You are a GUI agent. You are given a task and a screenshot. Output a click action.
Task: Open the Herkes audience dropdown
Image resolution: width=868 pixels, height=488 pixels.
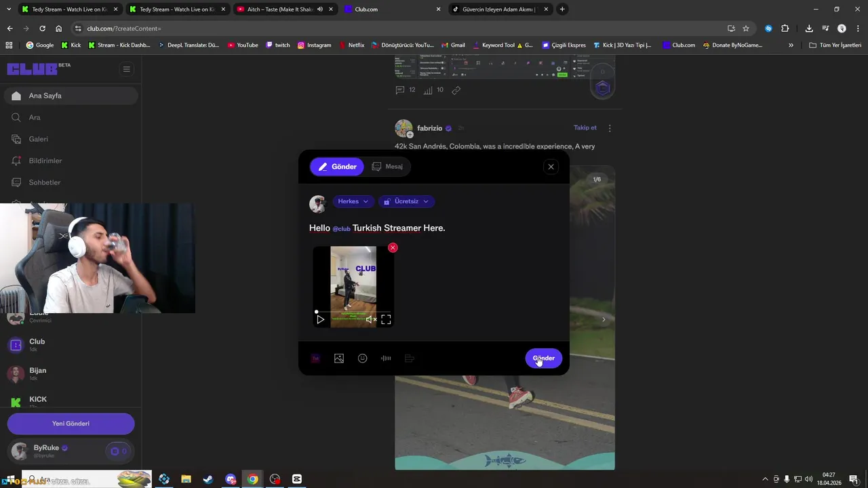point(353,201)
